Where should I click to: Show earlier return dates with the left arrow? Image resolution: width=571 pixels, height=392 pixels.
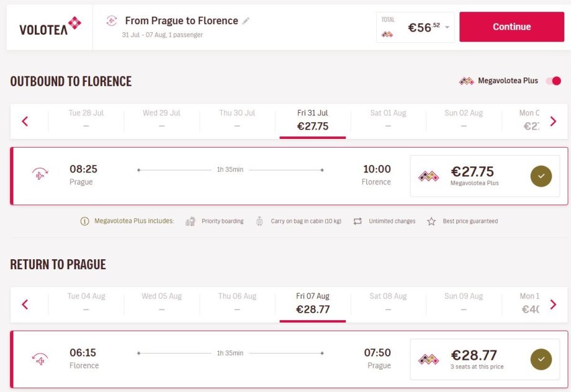click(x=25, y=304)
